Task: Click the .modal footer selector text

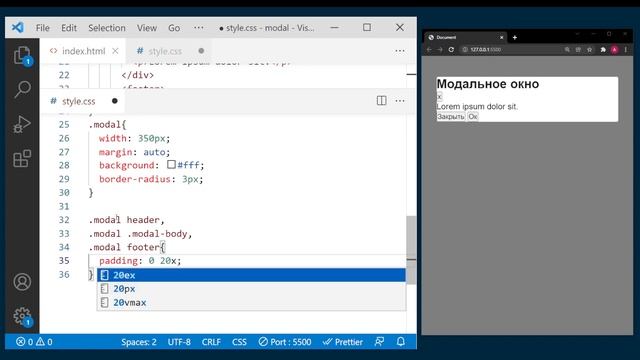Action: [124, 247]
